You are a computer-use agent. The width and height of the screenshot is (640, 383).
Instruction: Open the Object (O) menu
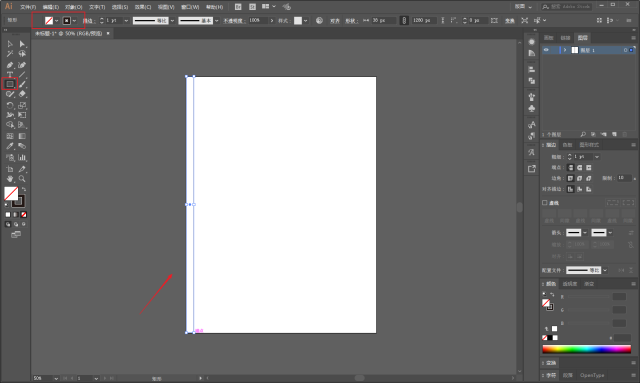(74, 7)
